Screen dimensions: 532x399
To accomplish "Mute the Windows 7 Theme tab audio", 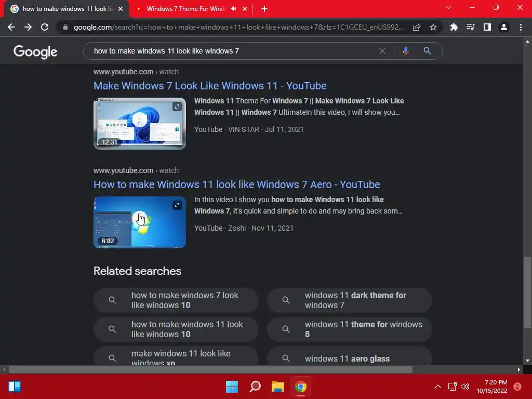I will (x=233, y=9).
